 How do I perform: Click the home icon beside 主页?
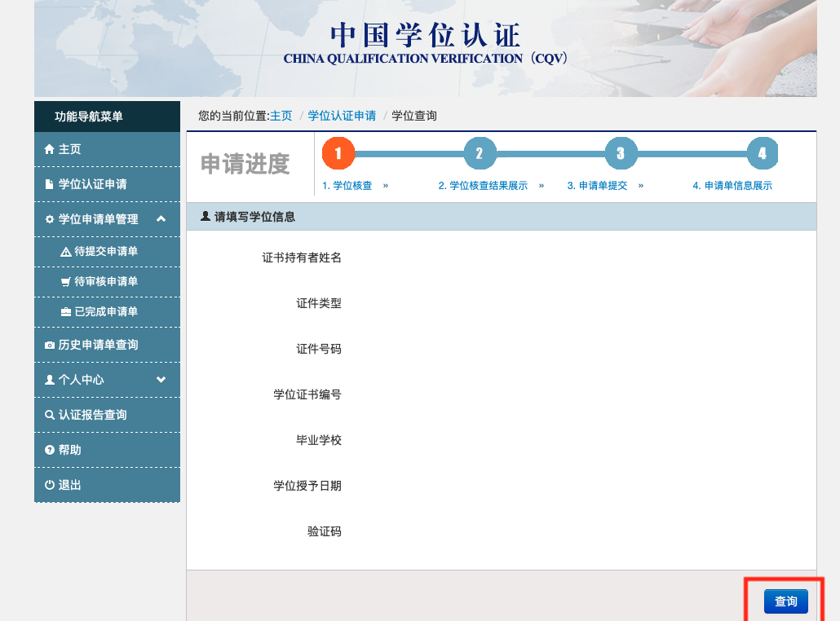click(50, 149)
